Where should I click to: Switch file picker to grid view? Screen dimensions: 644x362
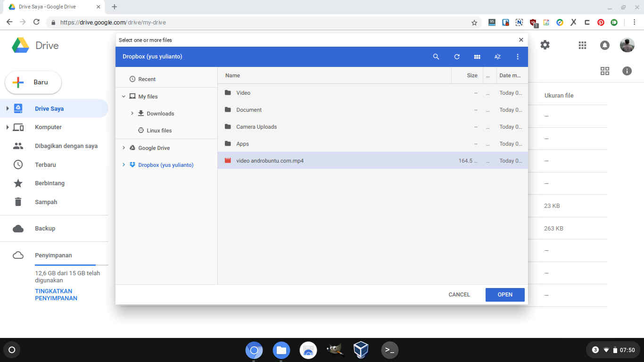477,57
